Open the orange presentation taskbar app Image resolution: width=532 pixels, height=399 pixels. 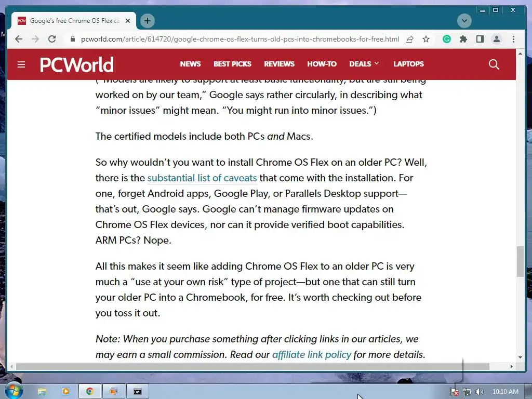pos(114,392)
